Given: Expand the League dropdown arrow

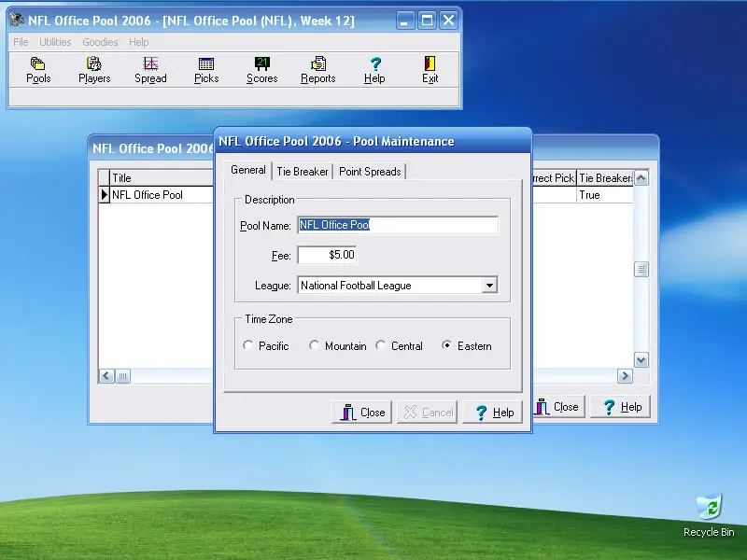Looking at the screenshot, I should click(489, 286).
